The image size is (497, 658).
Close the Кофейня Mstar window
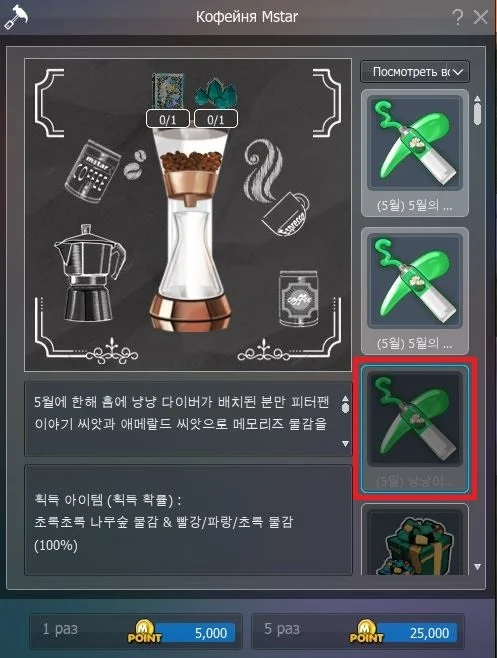tap(480, 18)
